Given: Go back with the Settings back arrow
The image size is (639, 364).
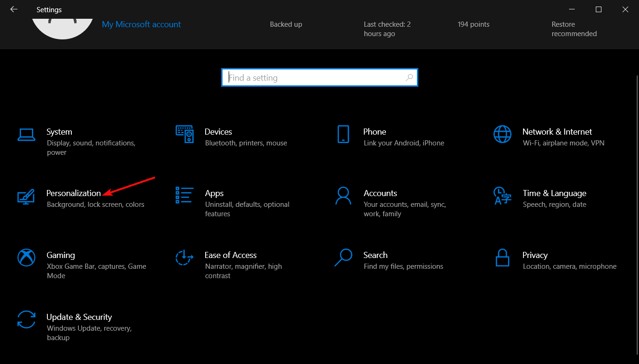Looking at the screenshot, I should point(14,9).
